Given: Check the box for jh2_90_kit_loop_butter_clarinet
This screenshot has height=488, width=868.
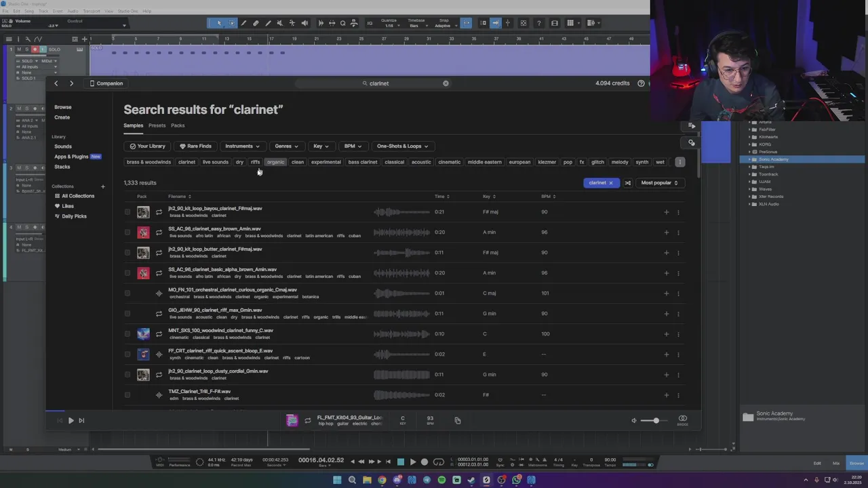Looking at the screenshot, I should [127, 253].
